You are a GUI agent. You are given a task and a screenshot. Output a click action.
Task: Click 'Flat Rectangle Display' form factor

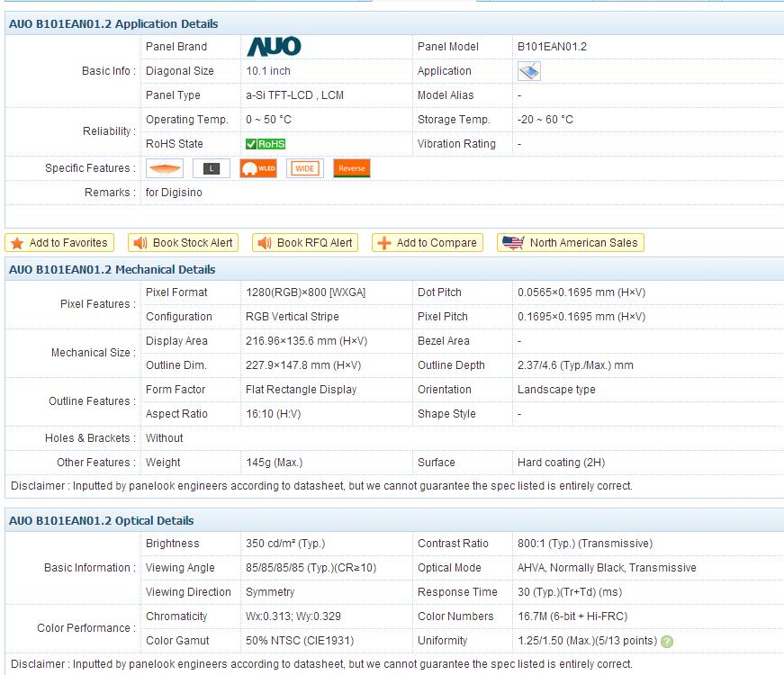click(301, 390)
